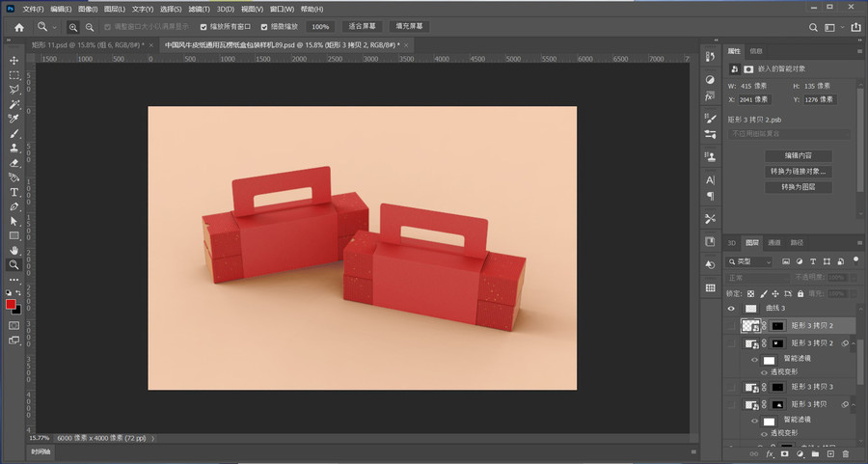This screenshot has width=868, height=464.
Task: Choose the Zoom Out mode button
Action: (x=89, y=27)
